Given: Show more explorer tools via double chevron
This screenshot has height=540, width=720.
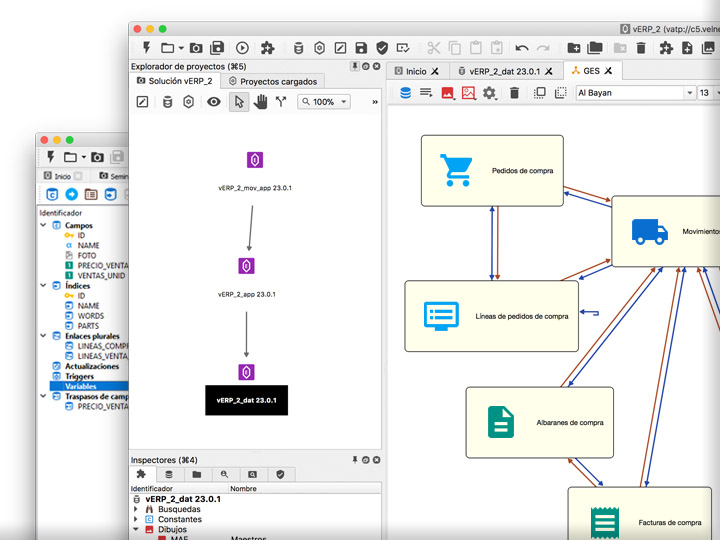Looking at the screenshot, I should tap(375, 102).
